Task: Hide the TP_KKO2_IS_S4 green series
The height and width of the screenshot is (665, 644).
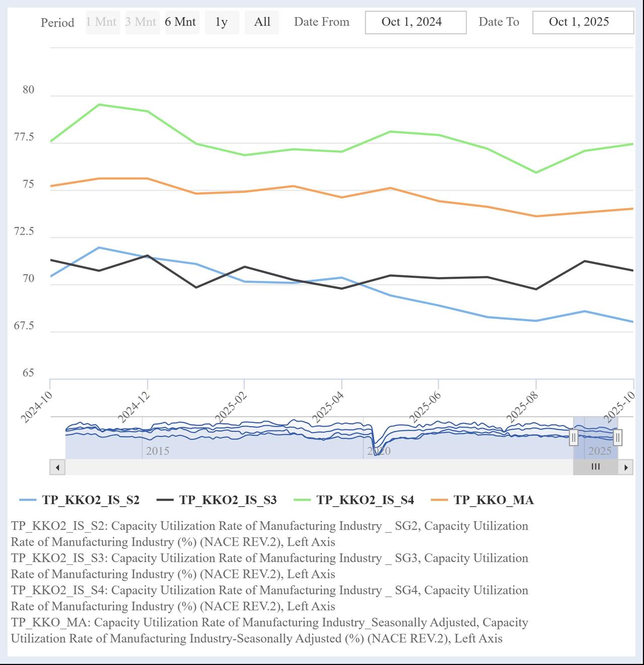Action: click(x=354, y=500)
